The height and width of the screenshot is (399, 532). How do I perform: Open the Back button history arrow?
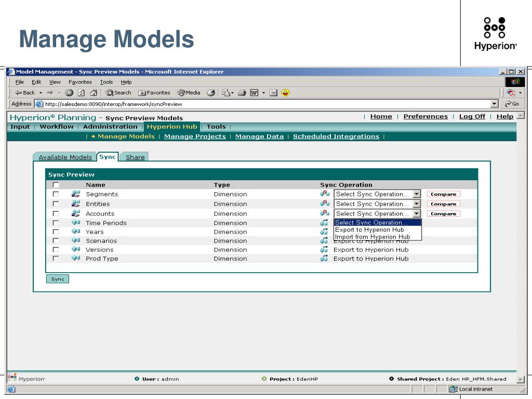41,92
